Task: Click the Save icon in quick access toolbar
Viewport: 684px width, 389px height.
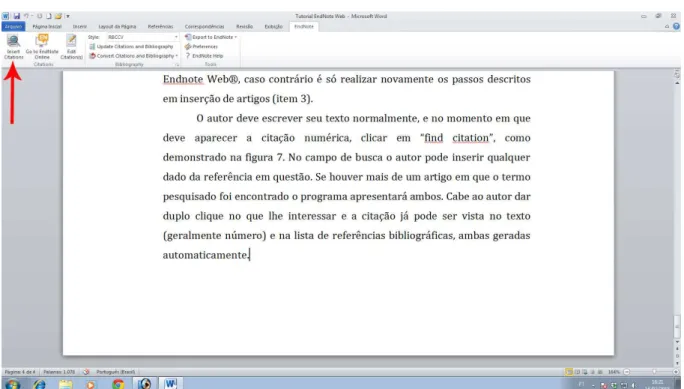Action: pyautogui.click(x=17, y=16)
